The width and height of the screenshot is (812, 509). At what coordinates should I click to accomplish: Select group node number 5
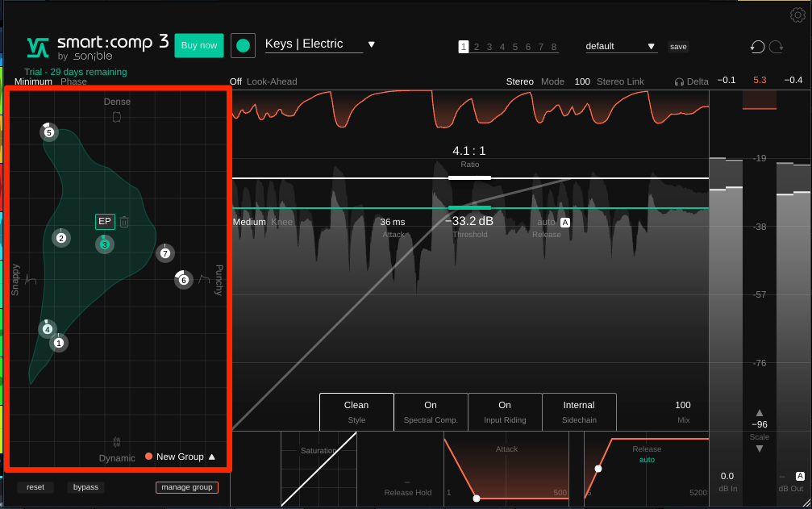[x=49, y=132]
